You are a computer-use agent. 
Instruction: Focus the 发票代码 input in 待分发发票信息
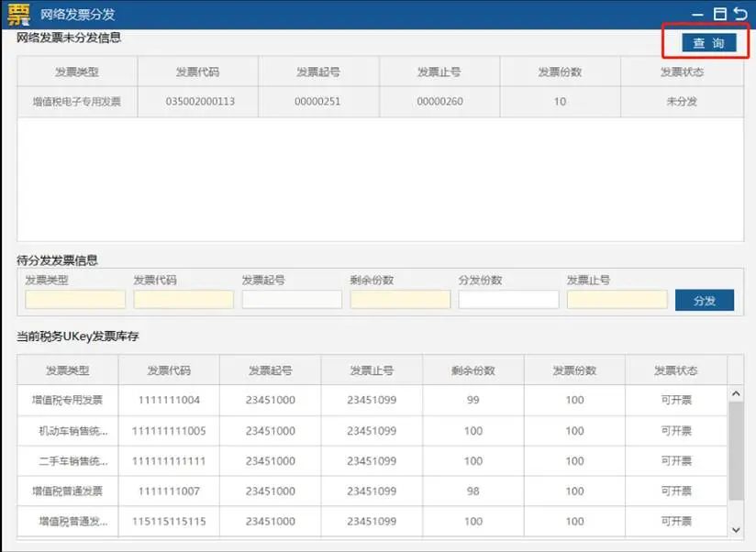[183, 299]
